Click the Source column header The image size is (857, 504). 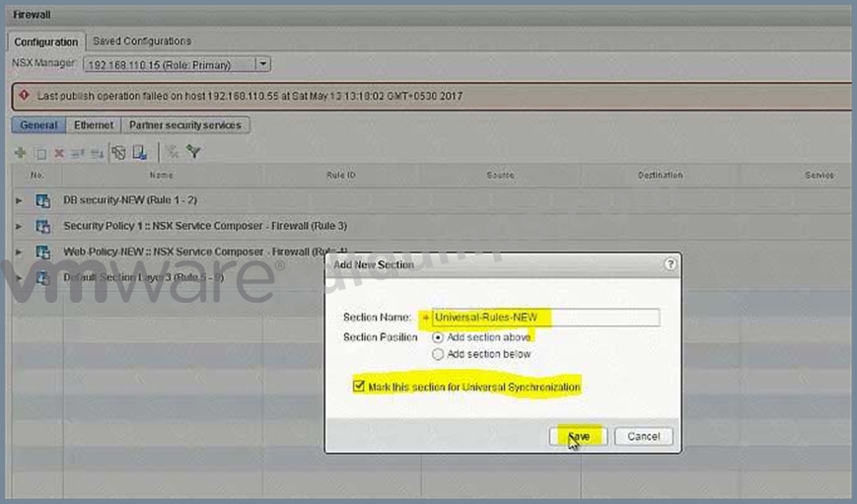[500, 175]
